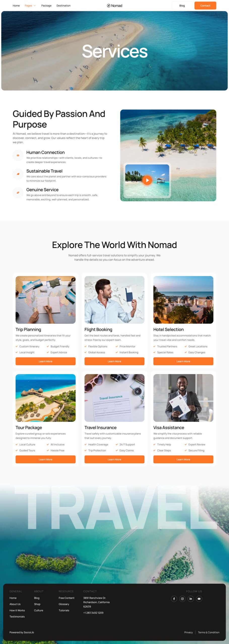This screenshot has height=644, width=229.
Task: Click the orange Contact button
Action: pyautogui.click(x=205, y=6)
